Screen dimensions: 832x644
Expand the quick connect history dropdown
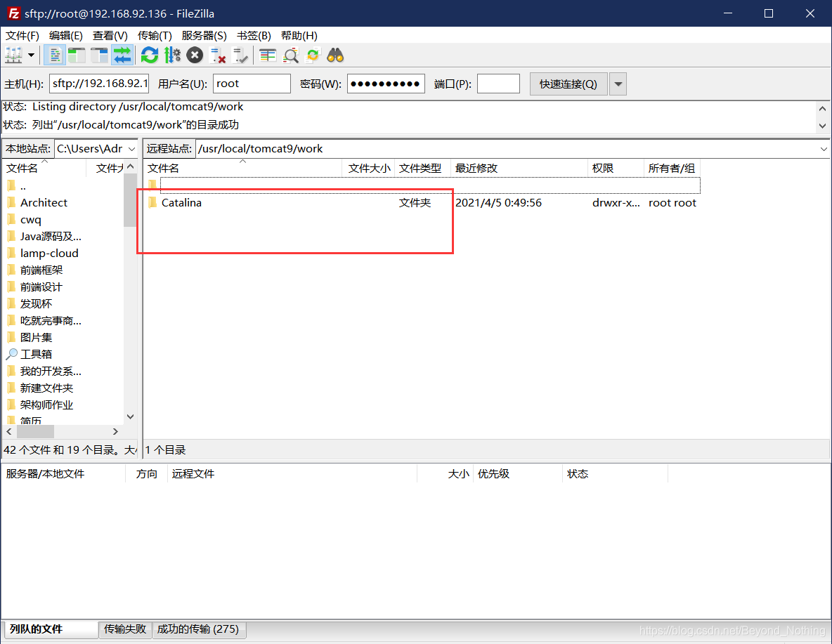618,84
